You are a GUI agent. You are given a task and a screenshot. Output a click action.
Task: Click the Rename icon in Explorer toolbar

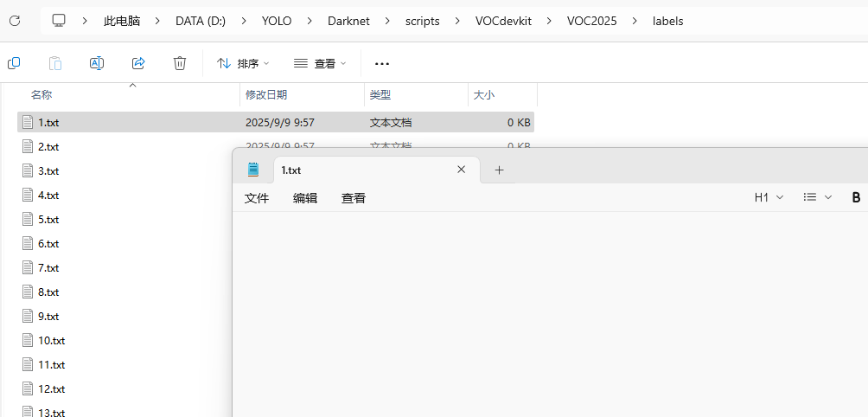click(97, 63)
